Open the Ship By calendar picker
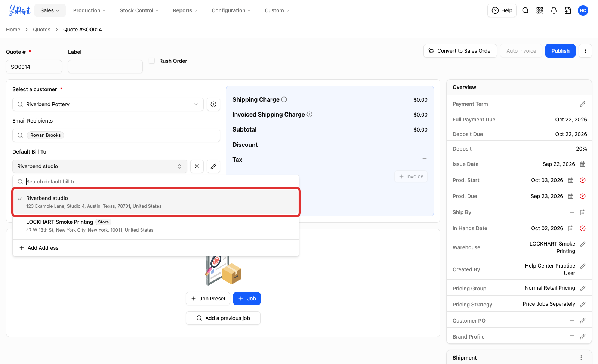This screenshot has height=364, width=598. [583, 212]
